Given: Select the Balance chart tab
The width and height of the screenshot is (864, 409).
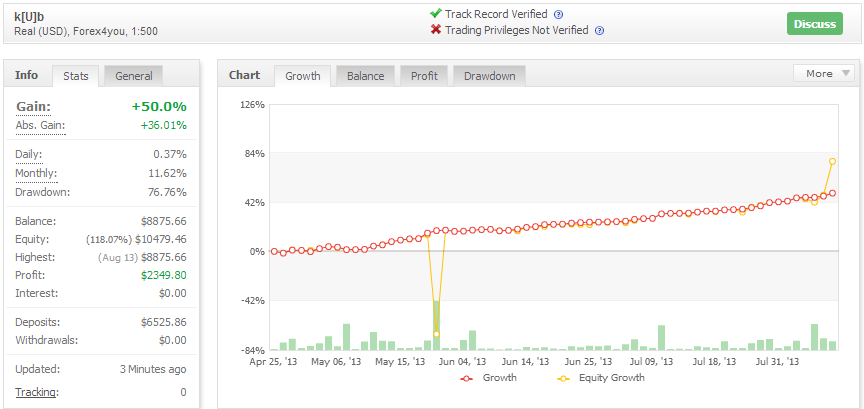Looking at the screenshot, I should (x=365, y=76).
